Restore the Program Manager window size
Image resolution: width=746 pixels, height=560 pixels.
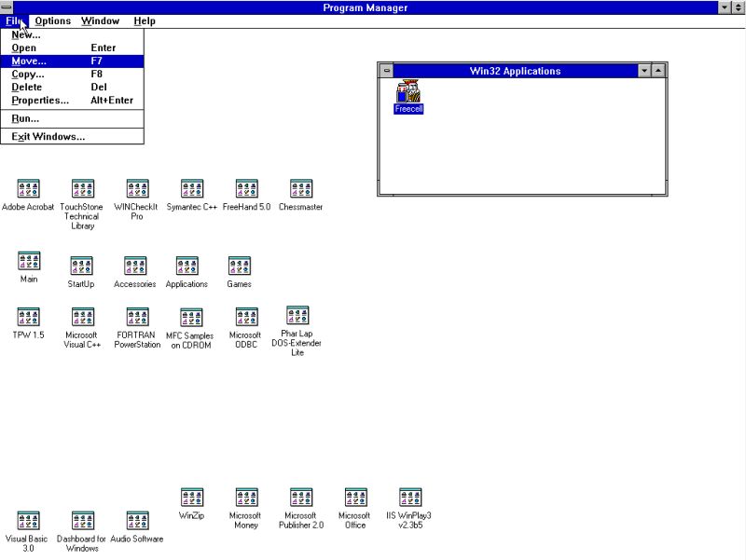[739, 7]
